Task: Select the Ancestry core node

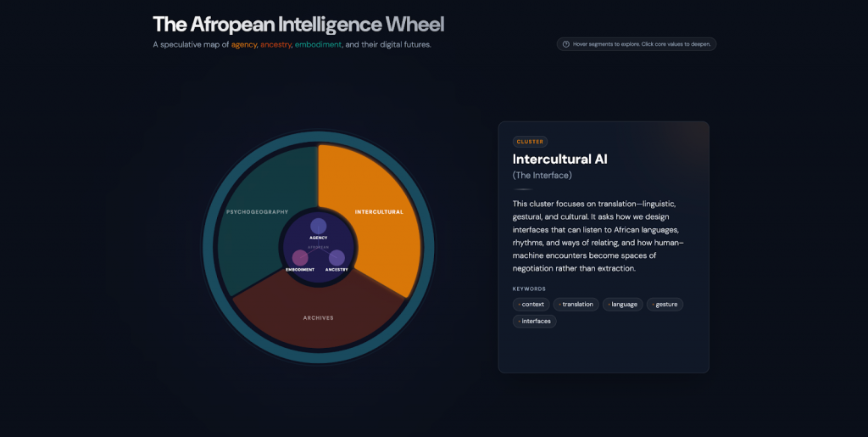Action: (x=337, y=258)
